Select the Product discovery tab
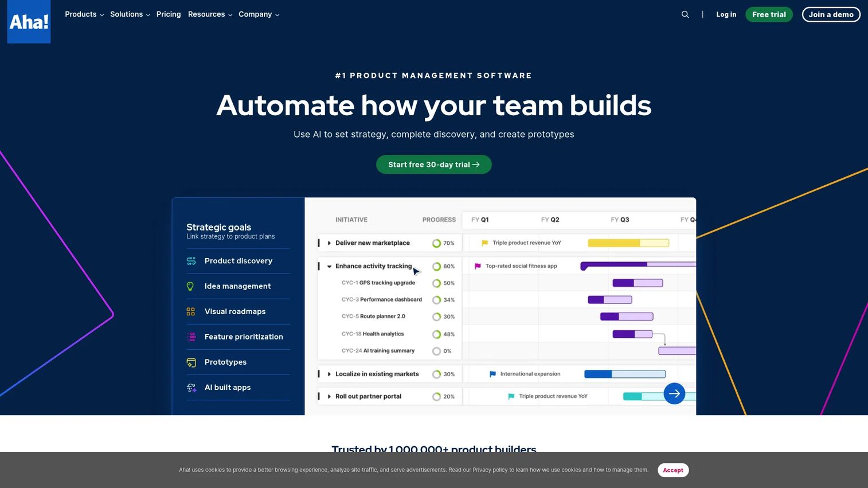 [238, 261]
